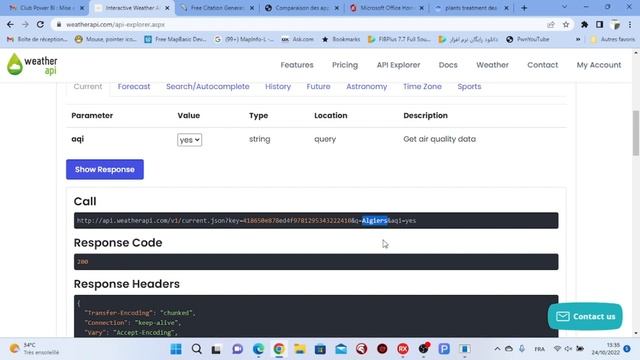Open the Ask.com bookmark
This screenshot has height=360, width=640.
coord(298,39)
